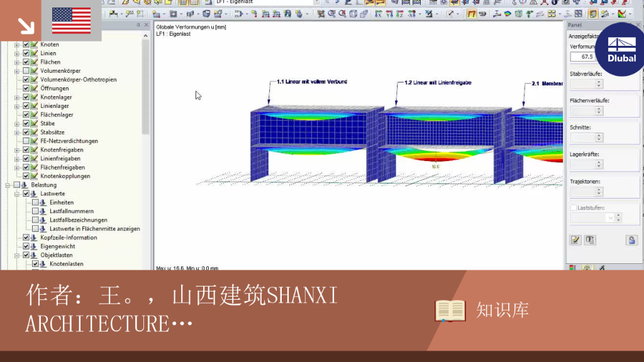Click the wireframe cube display icon
Screen dimensions: 644x362
[x=353, y=14]
